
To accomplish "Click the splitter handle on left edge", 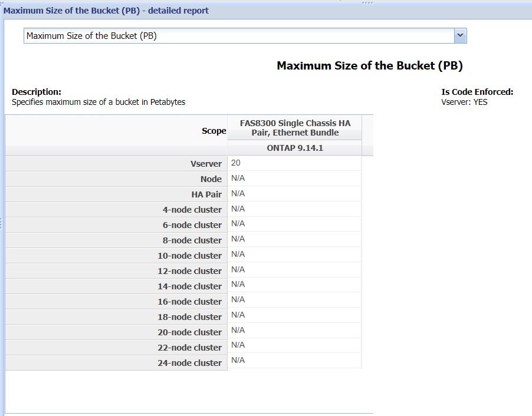I will [2, 223].
